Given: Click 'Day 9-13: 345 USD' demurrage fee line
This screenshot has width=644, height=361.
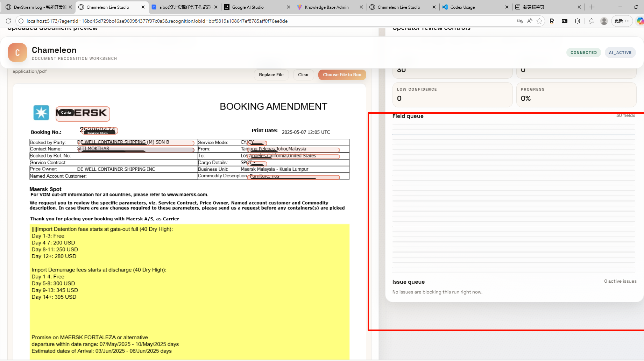Looking at the screenshot, I should (55, 290).
